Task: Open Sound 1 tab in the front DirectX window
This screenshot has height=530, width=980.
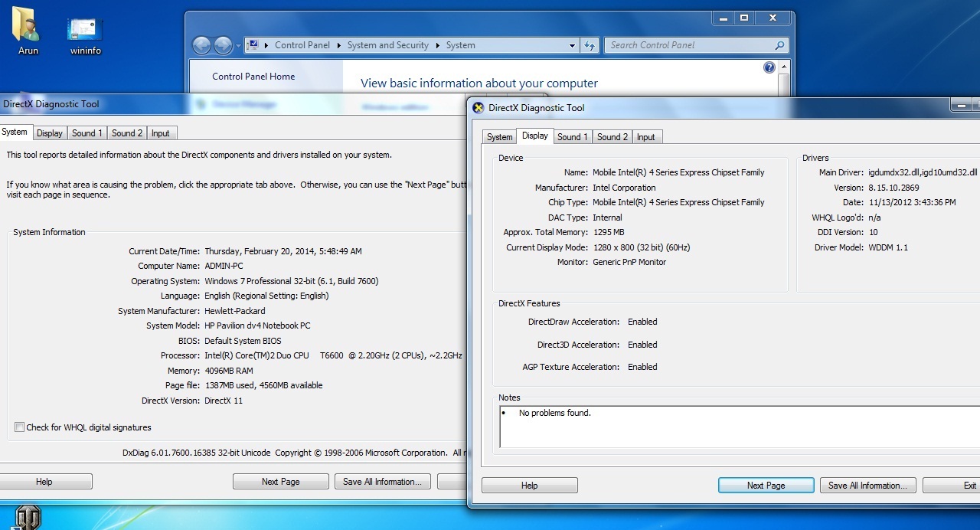Action: click(573, 137)
